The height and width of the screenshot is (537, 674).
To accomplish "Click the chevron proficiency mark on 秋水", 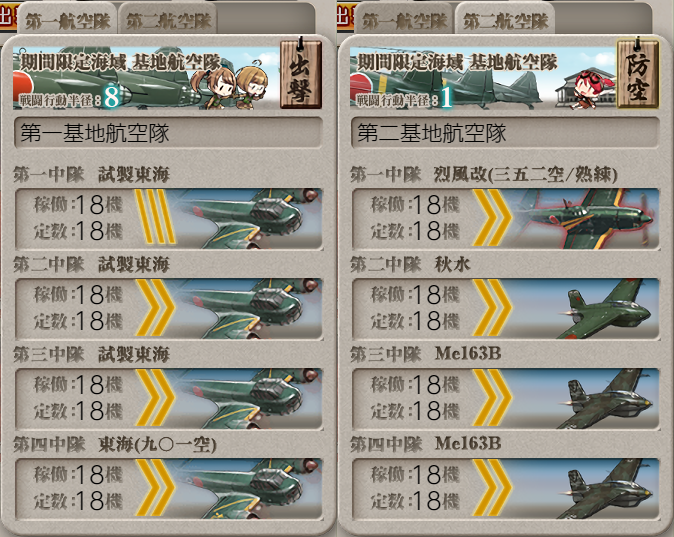I will pos(492,308).
